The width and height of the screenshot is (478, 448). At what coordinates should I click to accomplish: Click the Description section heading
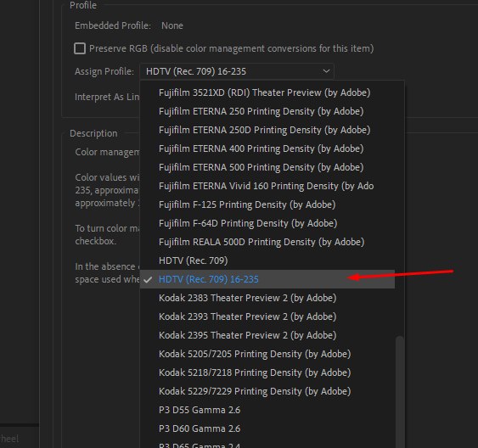93,133
